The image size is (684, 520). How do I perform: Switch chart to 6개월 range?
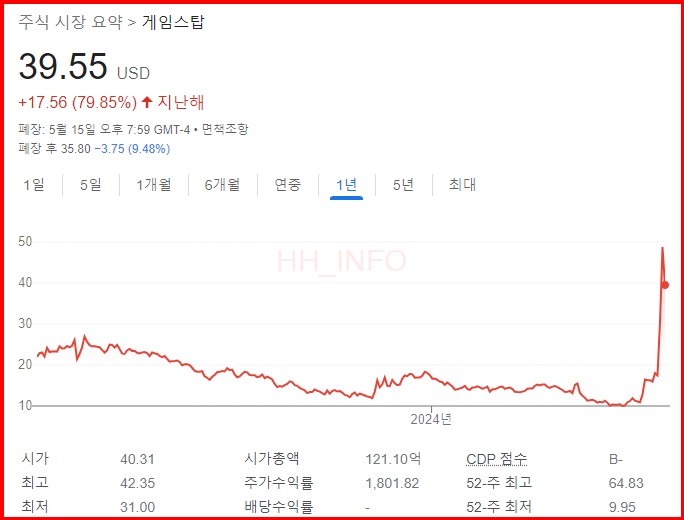(222, 185)
